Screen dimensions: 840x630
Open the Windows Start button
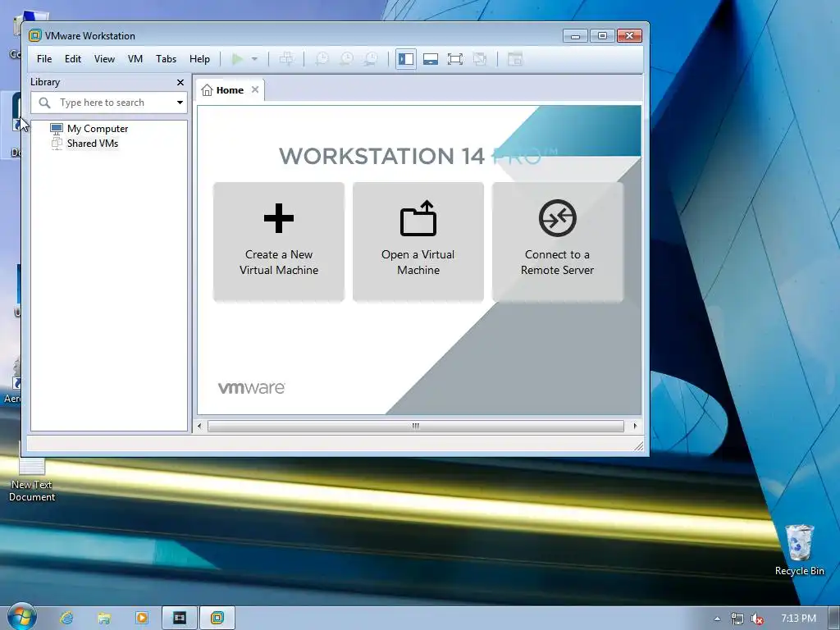(x=21, y=617)
